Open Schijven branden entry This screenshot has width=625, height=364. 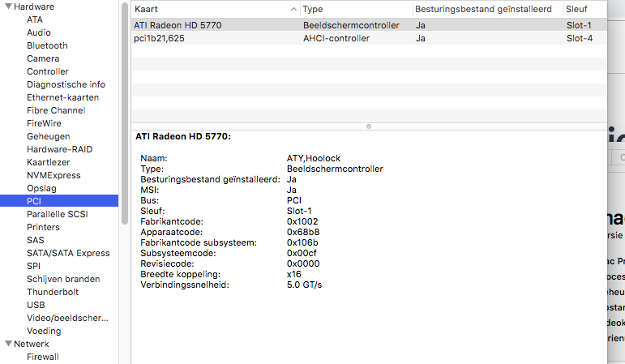(63, 279)
